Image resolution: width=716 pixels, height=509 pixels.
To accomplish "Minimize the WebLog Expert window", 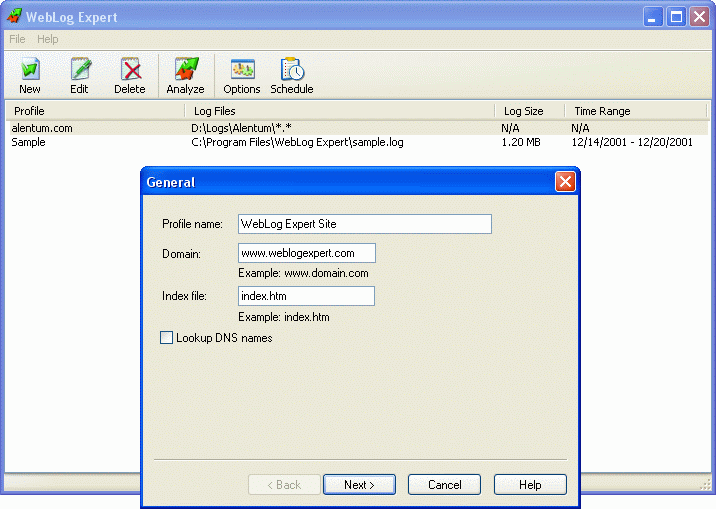I will 653,17.
